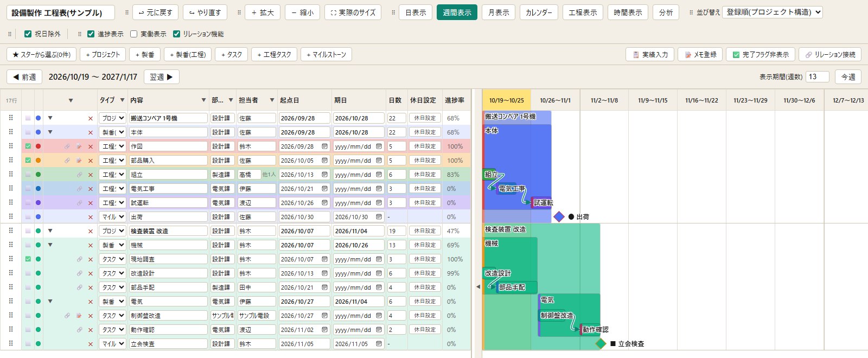Click the red X on the 試運転 row
This screenshot has height=358, width=868.
pos(91,203)
